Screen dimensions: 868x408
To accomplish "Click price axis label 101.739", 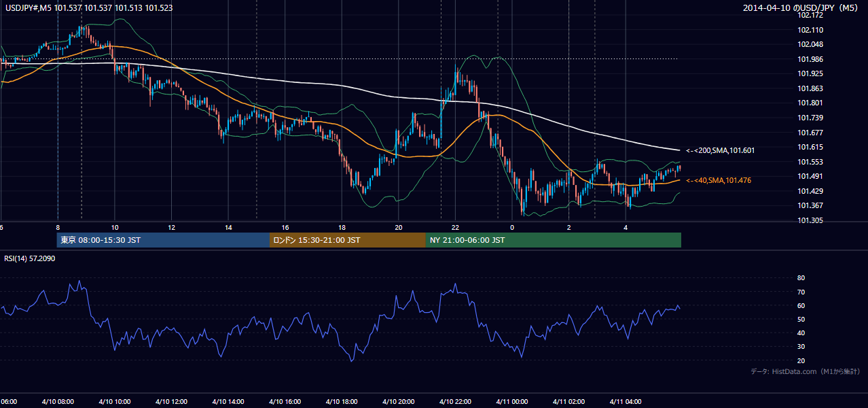I will 810,118.
